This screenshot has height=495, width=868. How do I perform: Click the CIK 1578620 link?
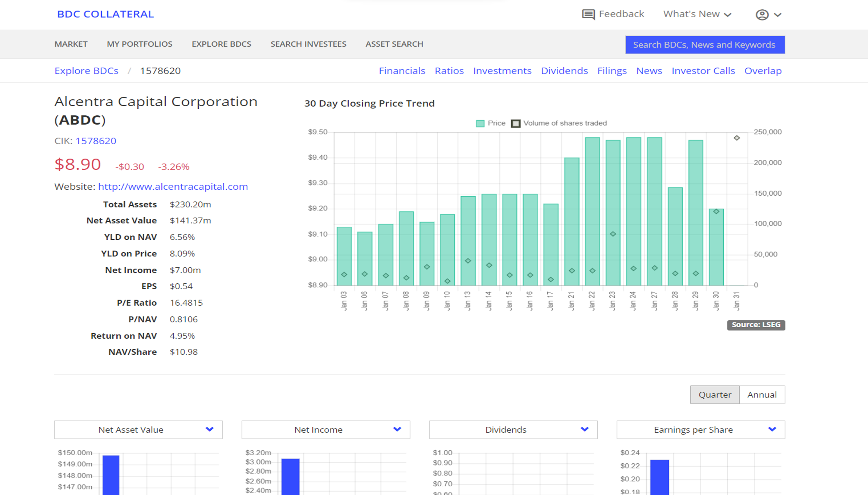96,141
